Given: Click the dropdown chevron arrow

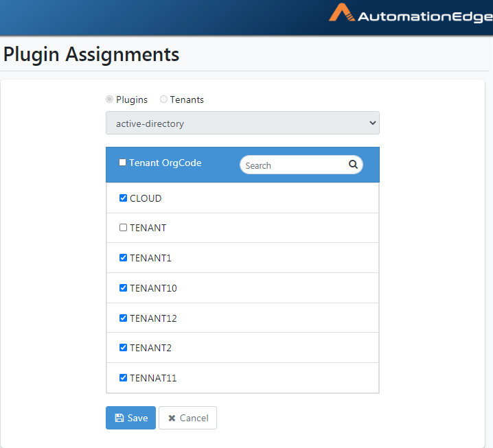Looking at the screenshot, I should click(x=372, y=123).
